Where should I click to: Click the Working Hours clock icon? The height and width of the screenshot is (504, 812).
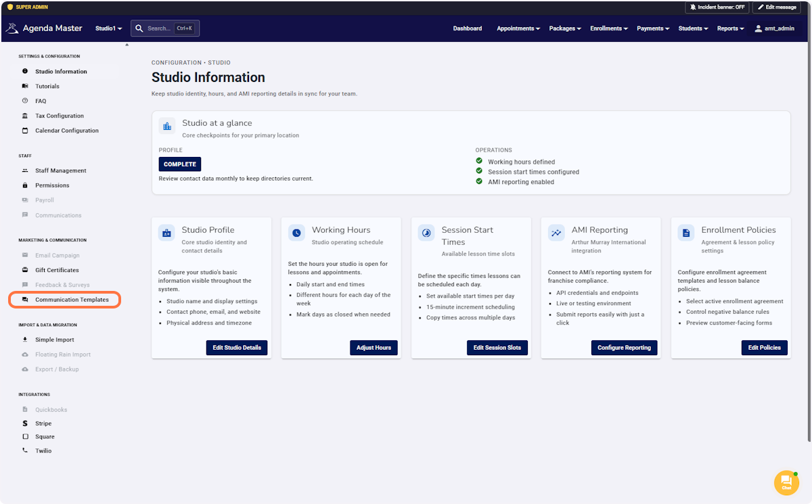[x=296, y=233]
